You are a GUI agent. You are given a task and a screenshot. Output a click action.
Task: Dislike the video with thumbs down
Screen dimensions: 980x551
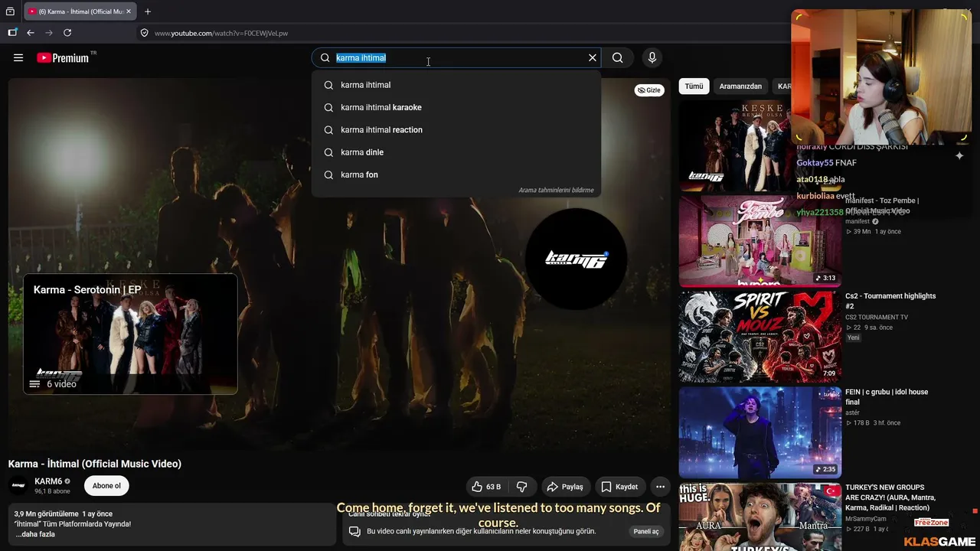[x=522, y=487]
